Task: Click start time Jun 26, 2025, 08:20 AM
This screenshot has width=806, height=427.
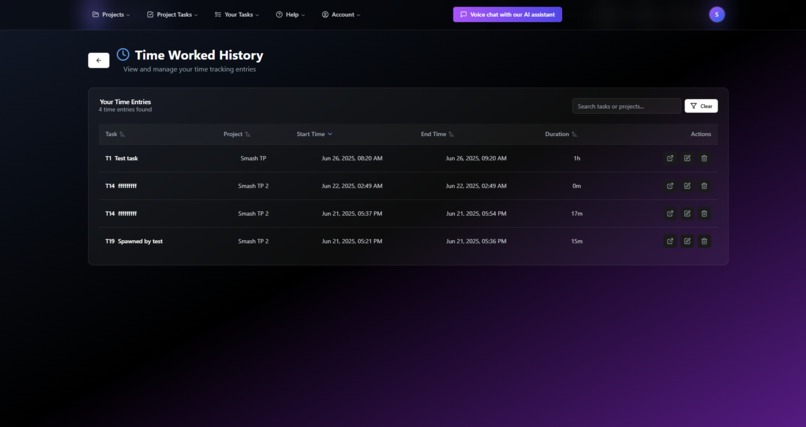Action: pos(352,158)
